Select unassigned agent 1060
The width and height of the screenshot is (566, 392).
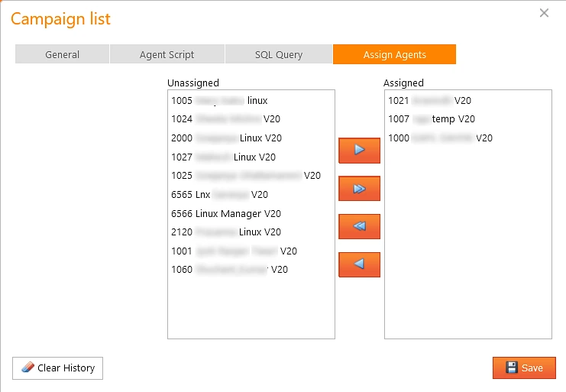coord(251,269)
